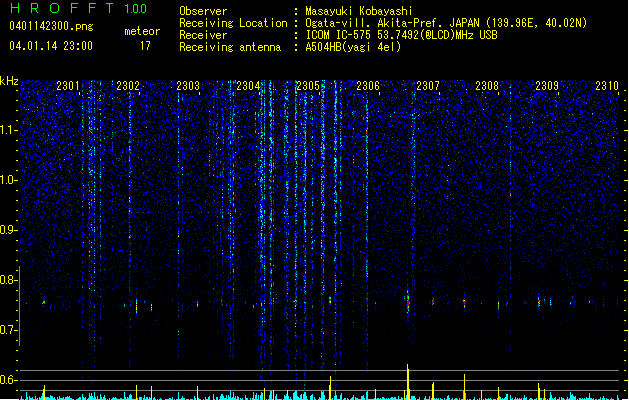Image resolution: width=629 pixels, height=400 pixels.
Task: Click the kHz axis unit label
Action: coord(9,81)
